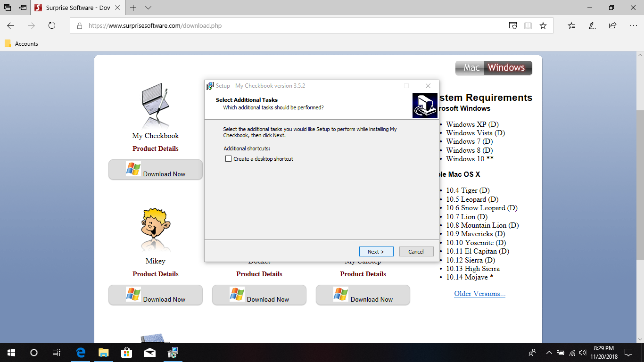Open the Edge reading view icon
Viewport: 644px width, 362px height.
528,26
